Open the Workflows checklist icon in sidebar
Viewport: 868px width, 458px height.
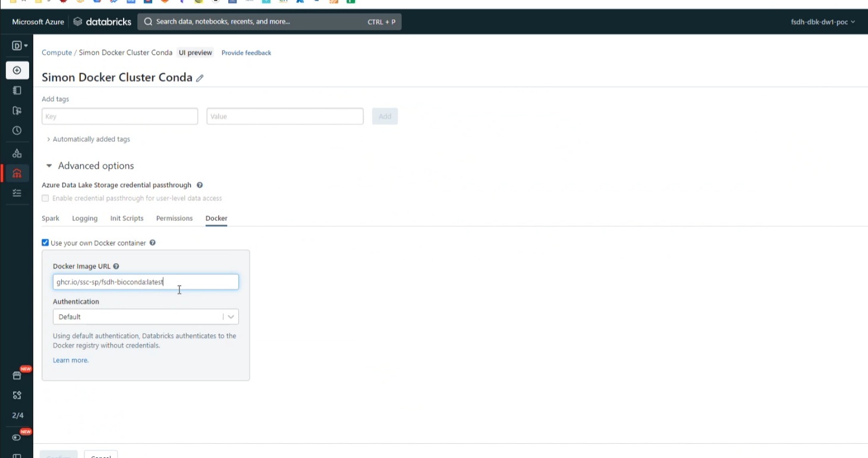click(17, 193)
